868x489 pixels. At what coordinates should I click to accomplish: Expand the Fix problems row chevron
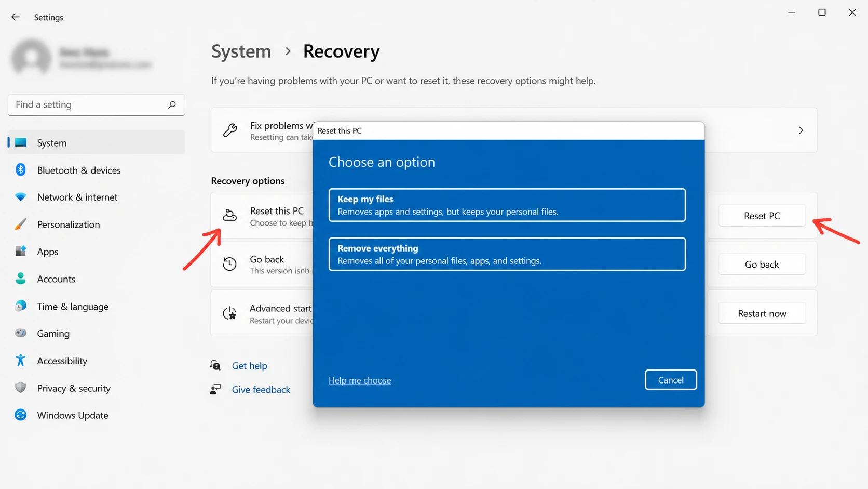(x=801, y=130)
